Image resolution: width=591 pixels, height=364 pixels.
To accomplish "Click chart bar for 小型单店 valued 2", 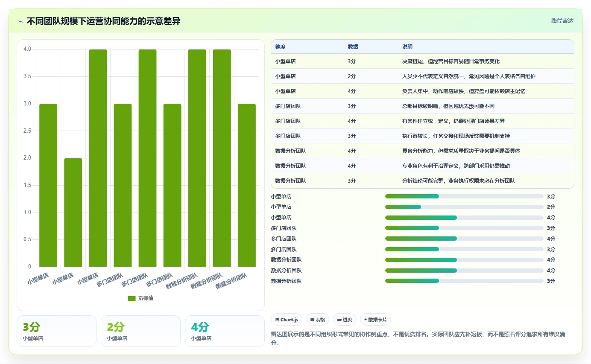I will pyautogui.click(x=73, y=213).
